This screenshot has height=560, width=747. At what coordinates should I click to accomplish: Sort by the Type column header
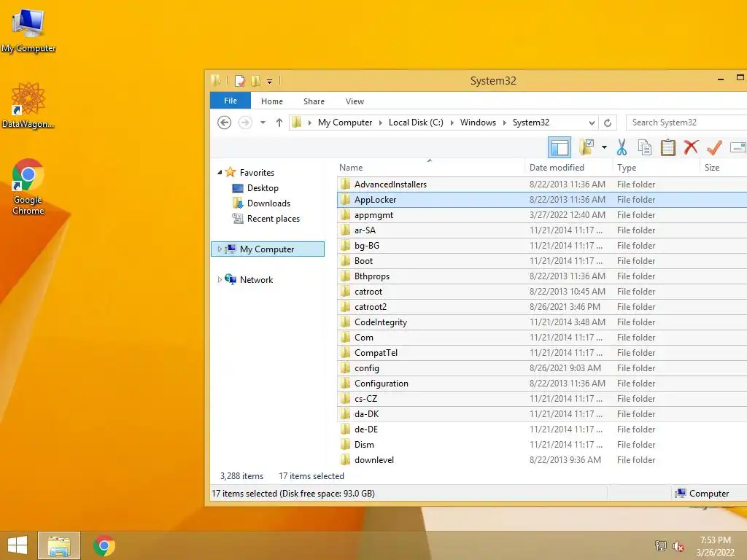tap(656, 168)
